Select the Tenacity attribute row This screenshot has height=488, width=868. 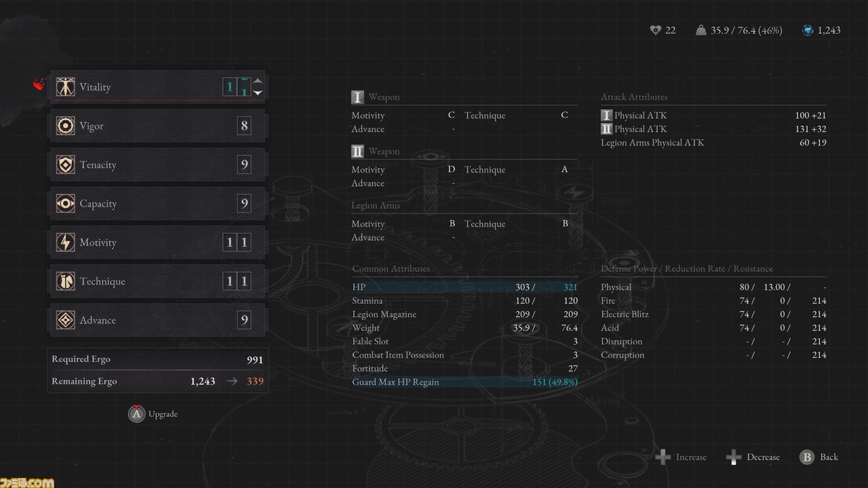click(157, 165)
